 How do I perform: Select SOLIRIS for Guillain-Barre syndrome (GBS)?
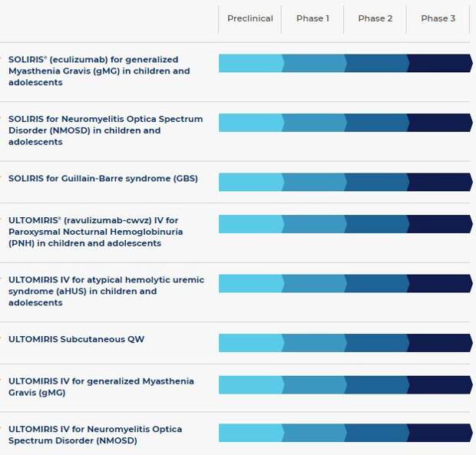103,178
